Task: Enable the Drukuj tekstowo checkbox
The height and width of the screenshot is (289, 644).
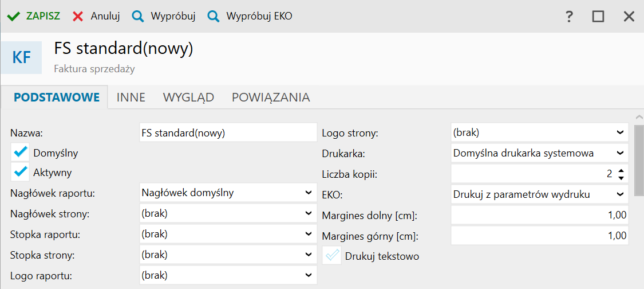Action: click(x=333, y=256)
